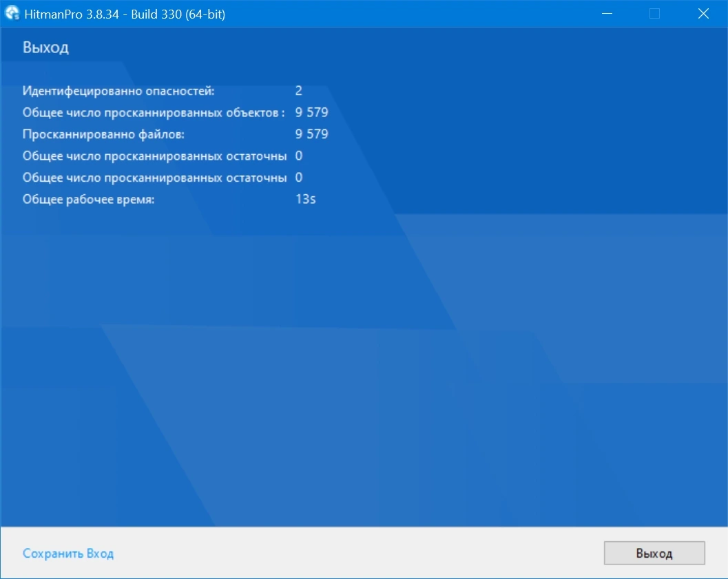
Task: Click the Выход page heading
Action: (45, 48)
